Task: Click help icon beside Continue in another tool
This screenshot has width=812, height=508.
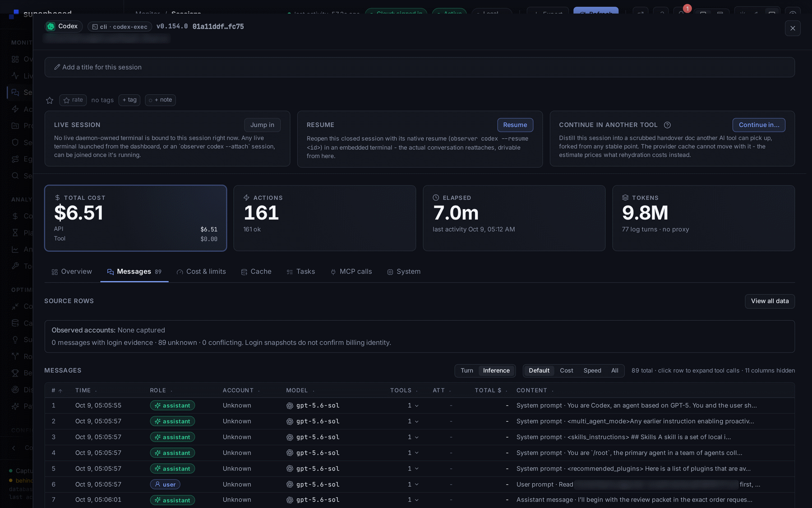Action: (x=667, y=125)
